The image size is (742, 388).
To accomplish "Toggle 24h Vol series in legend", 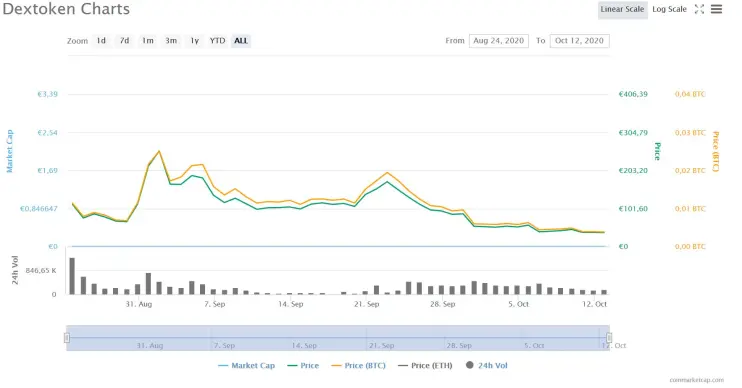I will pyautogui.click(x=486, y=365).
